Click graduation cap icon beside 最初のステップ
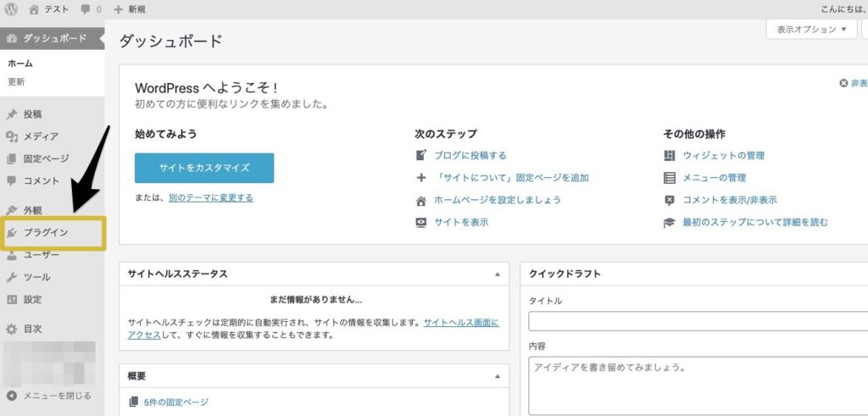 670,222
